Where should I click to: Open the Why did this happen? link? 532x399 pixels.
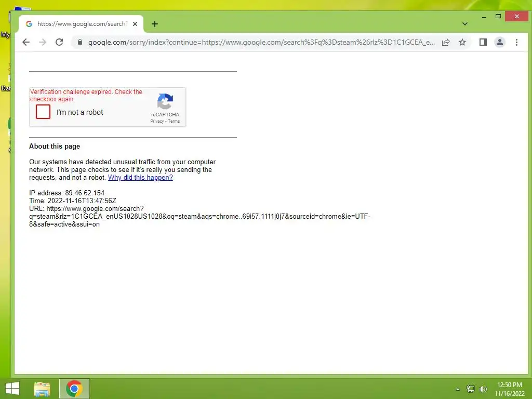tap(140, 178)
